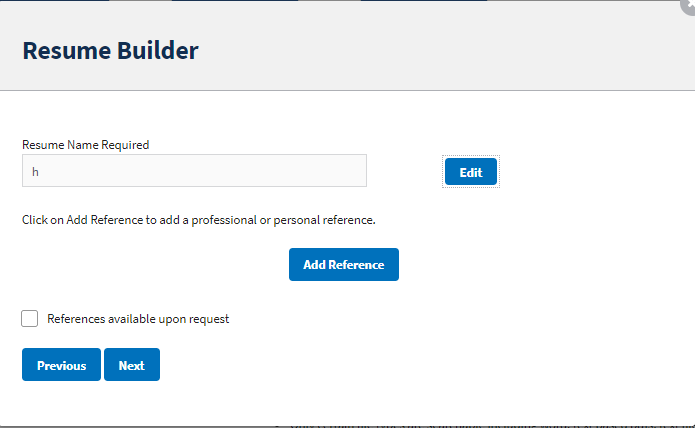
Task: Focus the Resume Name input field
Action: 194,171
